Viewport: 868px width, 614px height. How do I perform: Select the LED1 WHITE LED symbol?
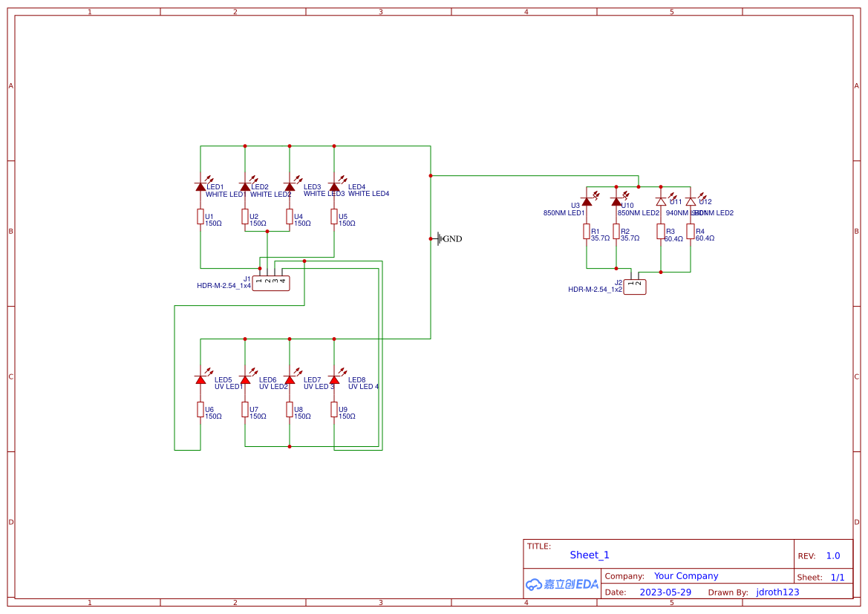pos(200,186)
